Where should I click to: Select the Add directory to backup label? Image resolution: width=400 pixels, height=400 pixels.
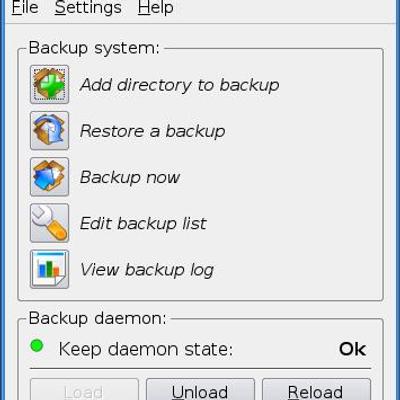click(x=180, y=85)
